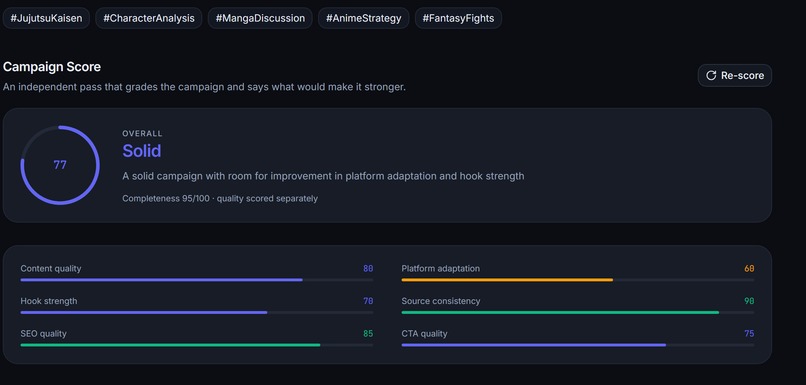This screenshot has height=385, width=806.
Task: Click the 'An independent pass' description text
Action: pos(205,87)
